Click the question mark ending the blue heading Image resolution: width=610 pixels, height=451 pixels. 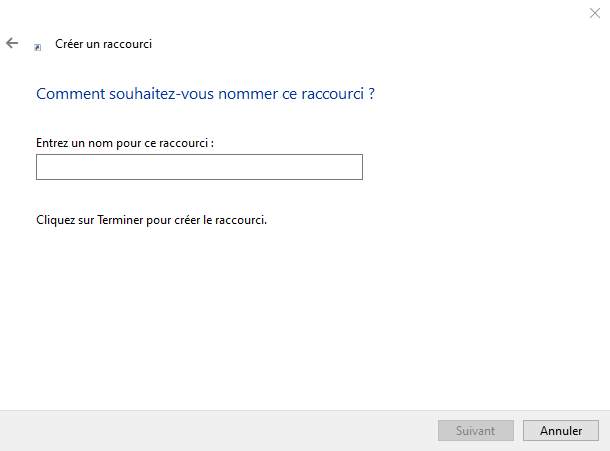click(371, 94)
